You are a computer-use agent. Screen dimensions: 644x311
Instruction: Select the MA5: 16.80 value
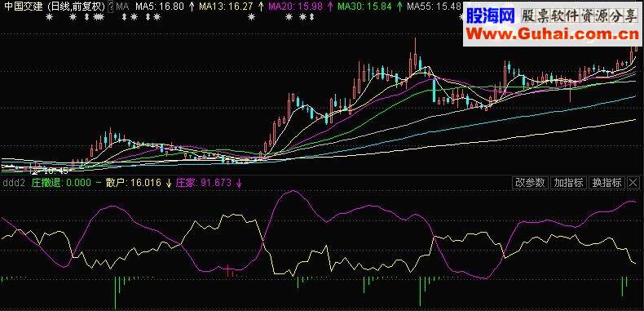click(x=160, y=7)
